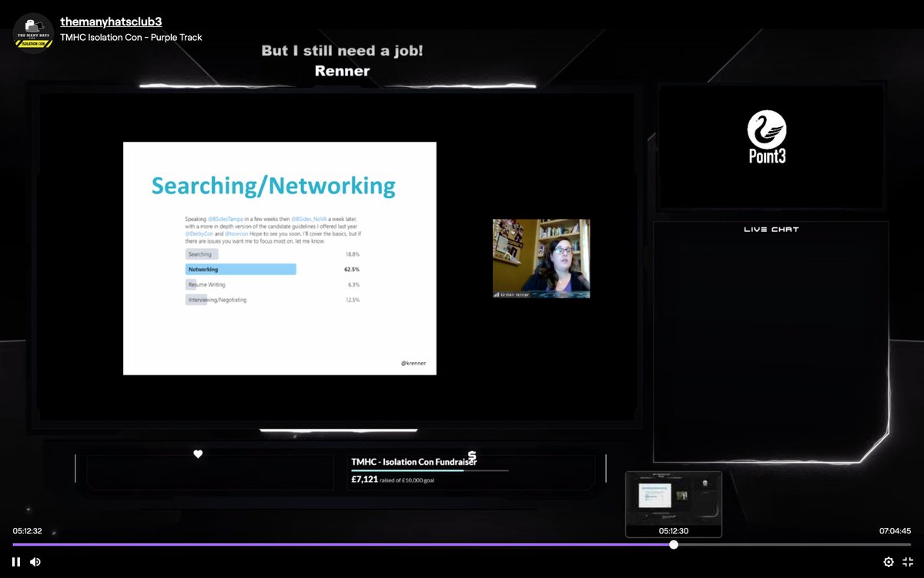Click the £7,121 raised amount

364,479
